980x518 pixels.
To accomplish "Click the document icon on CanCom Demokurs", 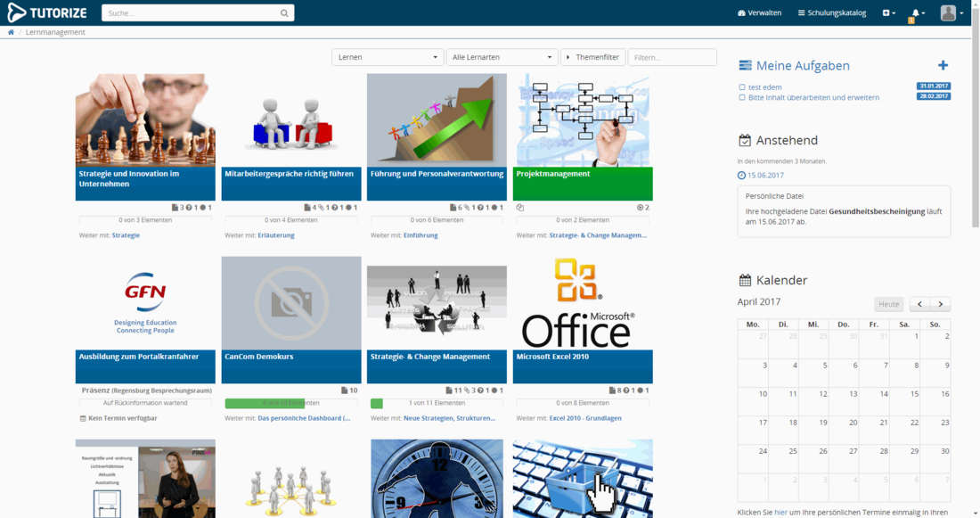I will point(345,391).
